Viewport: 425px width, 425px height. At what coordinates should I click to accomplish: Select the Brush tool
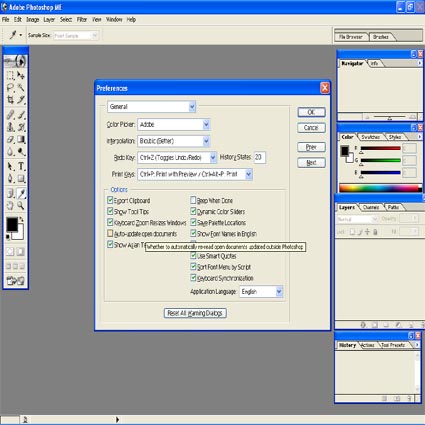pyautogui.click(x=21, y=115)
